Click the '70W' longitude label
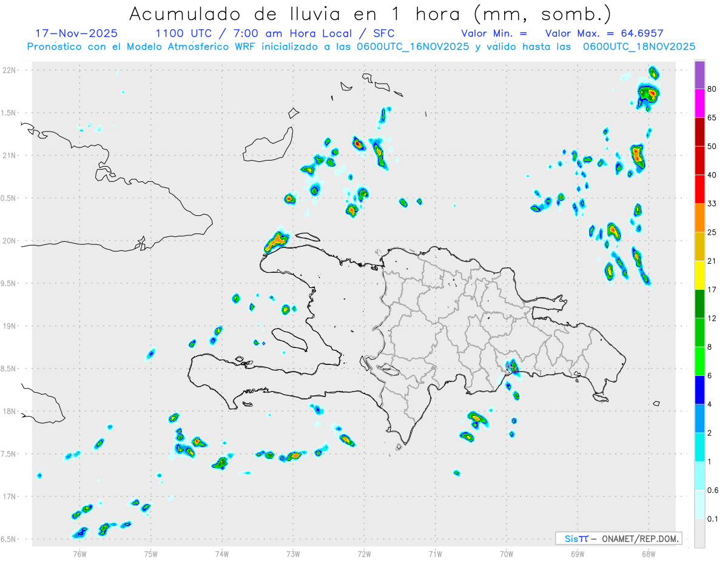Screen dimensions: 728x562 tap(507, 554)
